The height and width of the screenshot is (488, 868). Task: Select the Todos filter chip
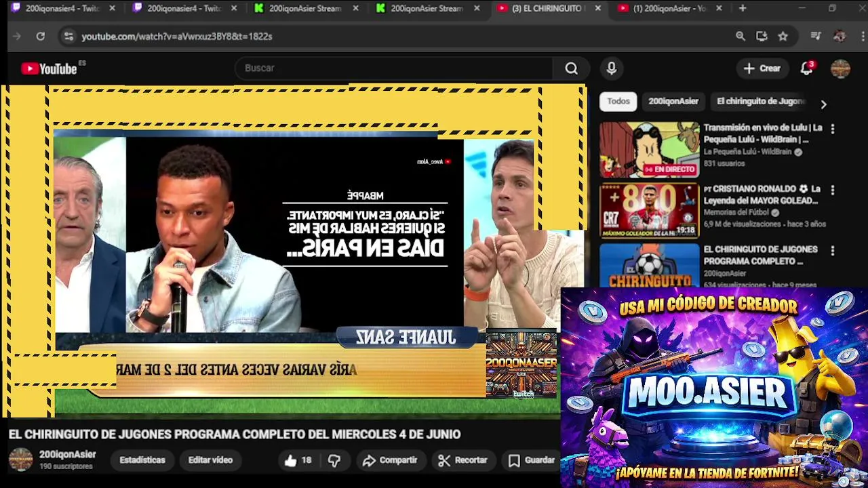click(x=618, y=101)
